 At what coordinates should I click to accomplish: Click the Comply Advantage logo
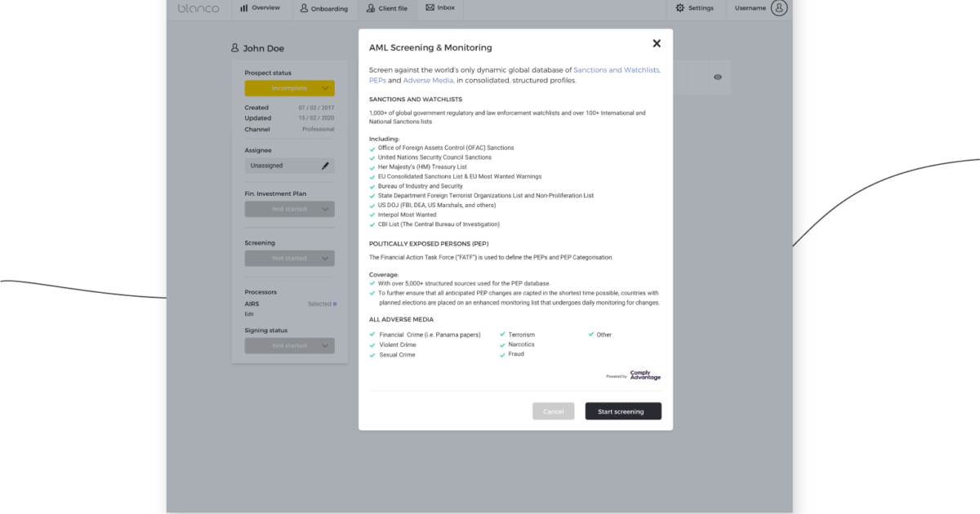click(645, 375)
